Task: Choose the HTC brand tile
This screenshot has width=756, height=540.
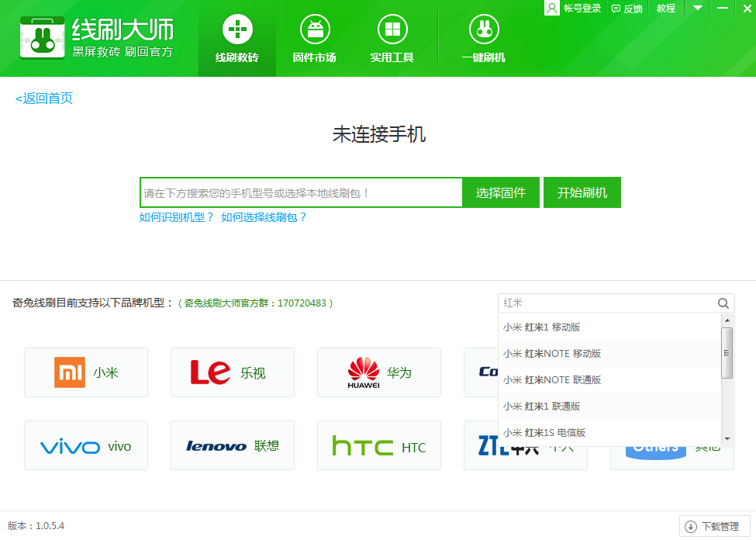Action: pyautogui.click(x=379, y=445)
